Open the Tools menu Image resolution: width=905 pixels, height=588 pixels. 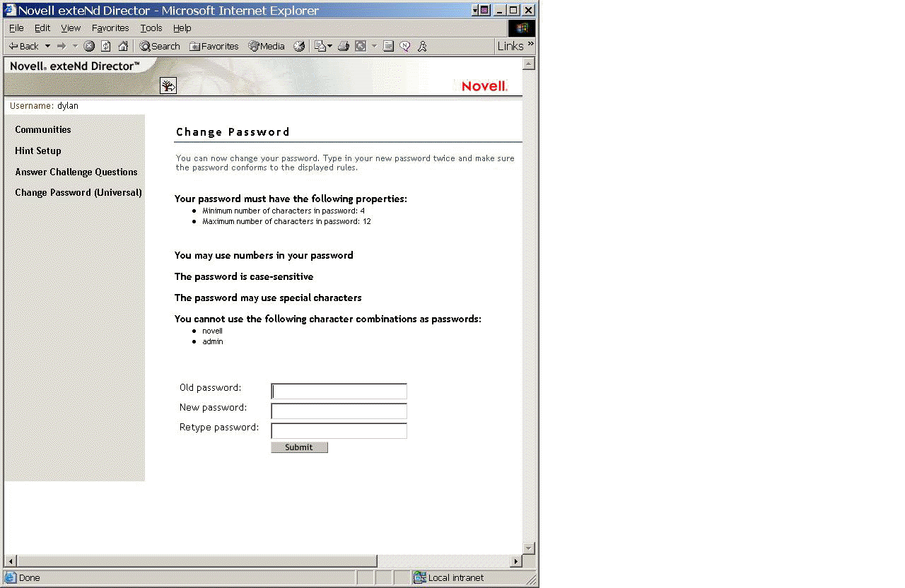(x=151, y=28)
